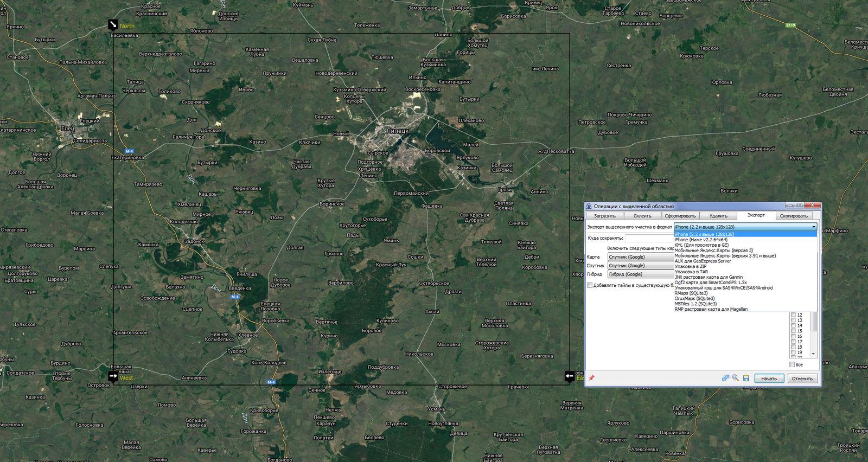Image resolution: width=868 pixels, height=462 pixels.
Task: Click the North arrow marker on the map
Action: (x=113, y=25)
